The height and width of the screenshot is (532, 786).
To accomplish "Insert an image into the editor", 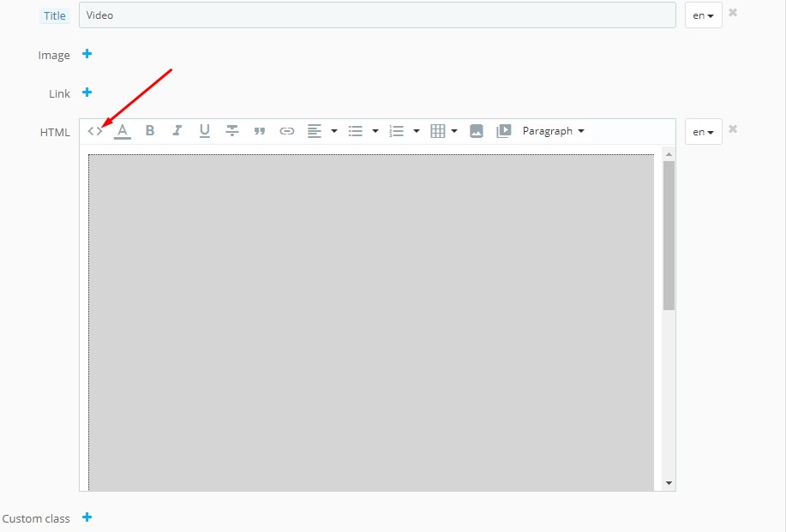I will pyautogui.click(x=477, y=131).
